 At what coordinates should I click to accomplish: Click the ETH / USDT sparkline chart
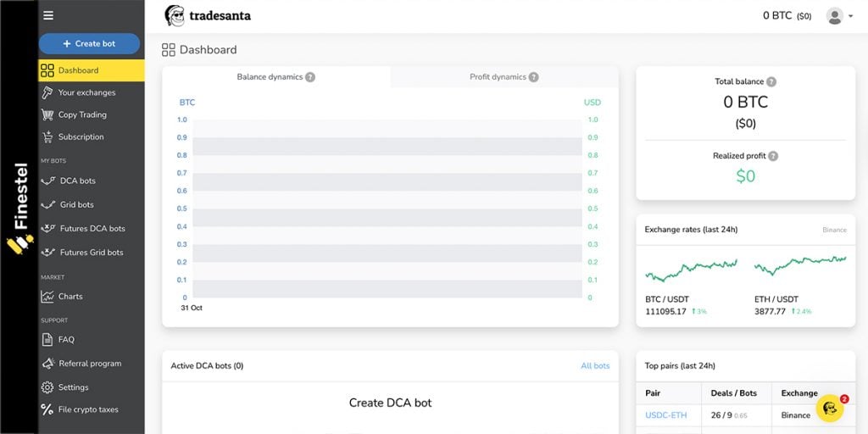(800, 265)
